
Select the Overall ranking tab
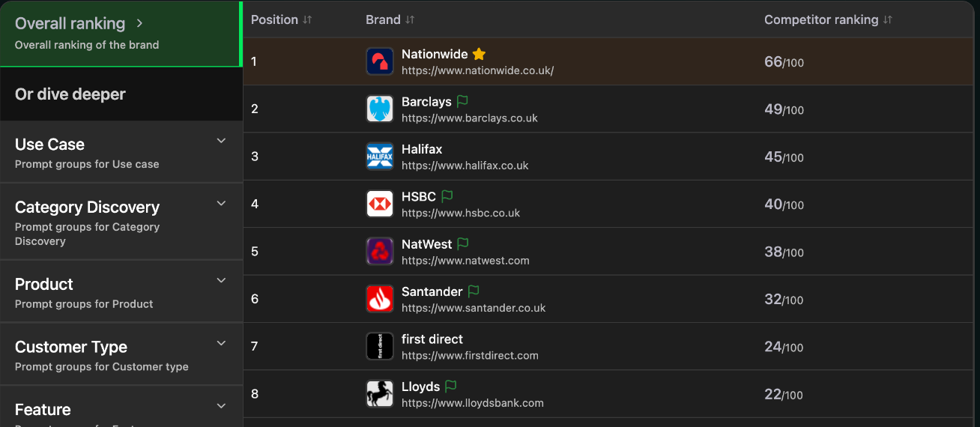pyautogui.click(x=121, y=34)
